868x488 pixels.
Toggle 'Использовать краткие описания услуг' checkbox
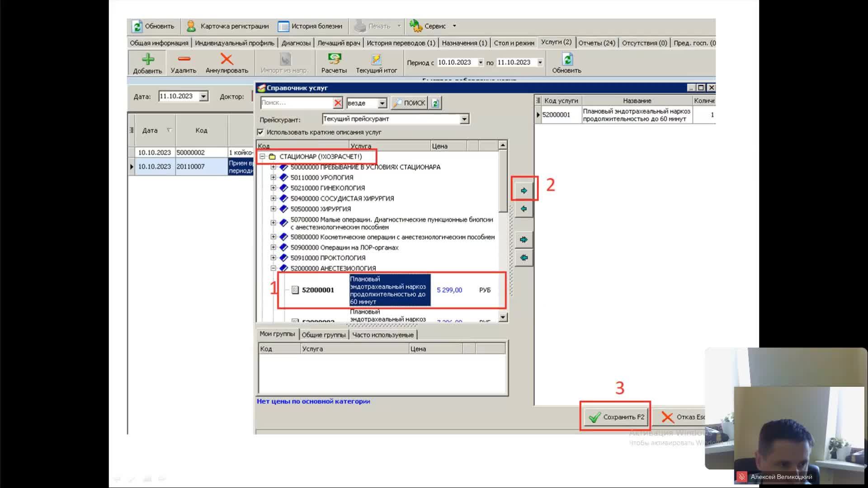tap(260, 132)
